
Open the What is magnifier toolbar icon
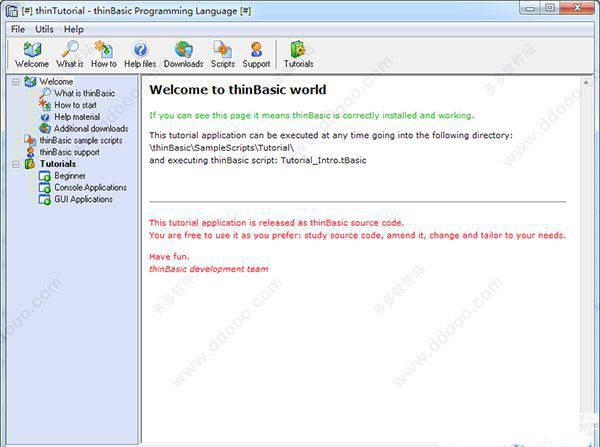coord(70,49)
